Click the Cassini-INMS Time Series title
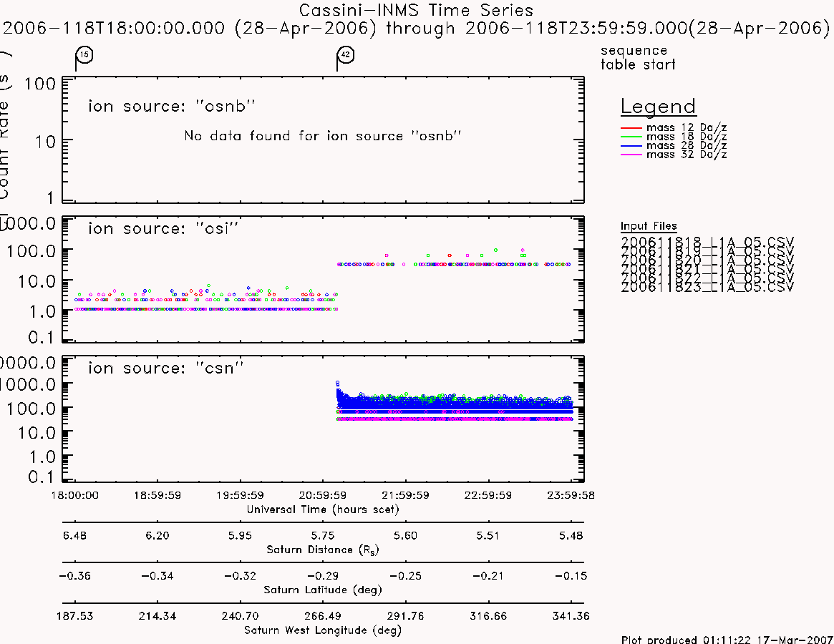The width and height of the screenshot is (834, 644). [x=416, y=10]
